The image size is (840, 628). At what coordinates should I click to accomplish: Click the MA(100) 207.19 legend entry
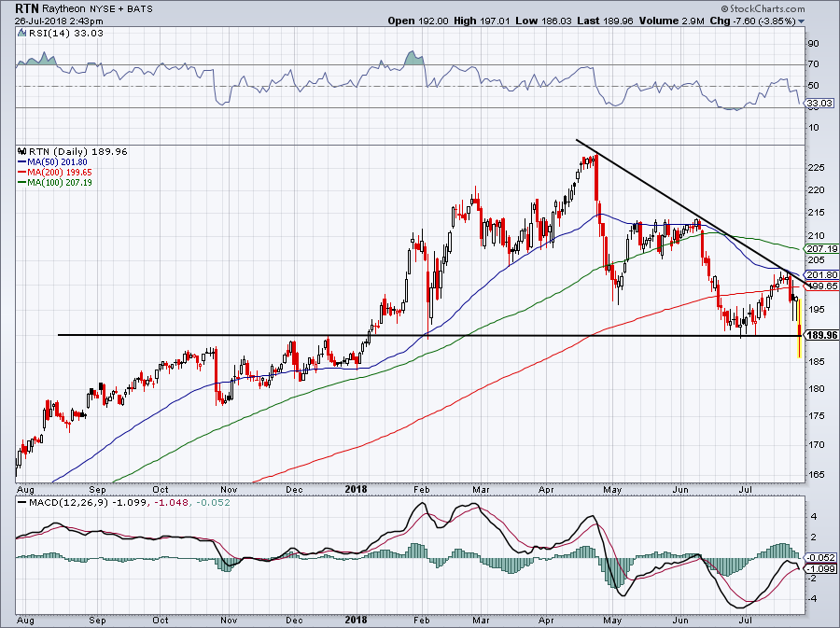pyautogui.click(x=60, y=183)
